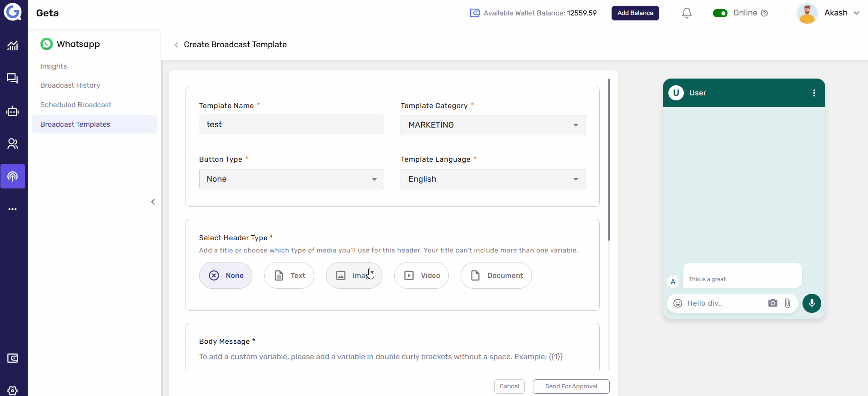Go to Broadcast History
The image size is (868, 396).
70,85
